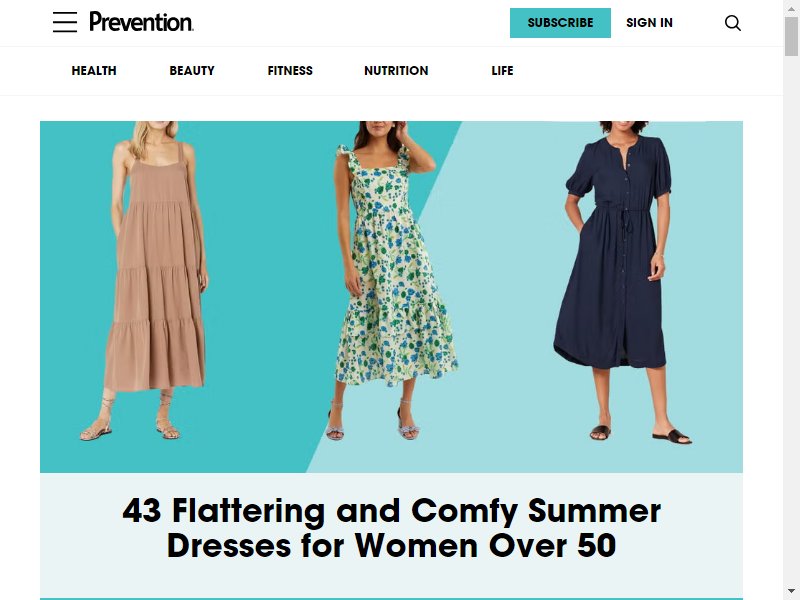Select the Nutrition menu item
Image resolution: width=800 pixels, height=600 pixels.
click(396, 70)
